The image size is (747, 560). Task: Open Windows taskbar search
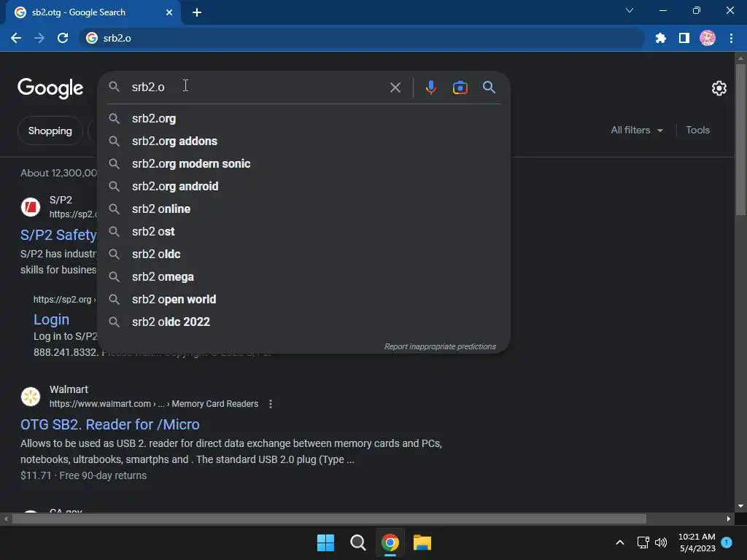click(357, 542)
